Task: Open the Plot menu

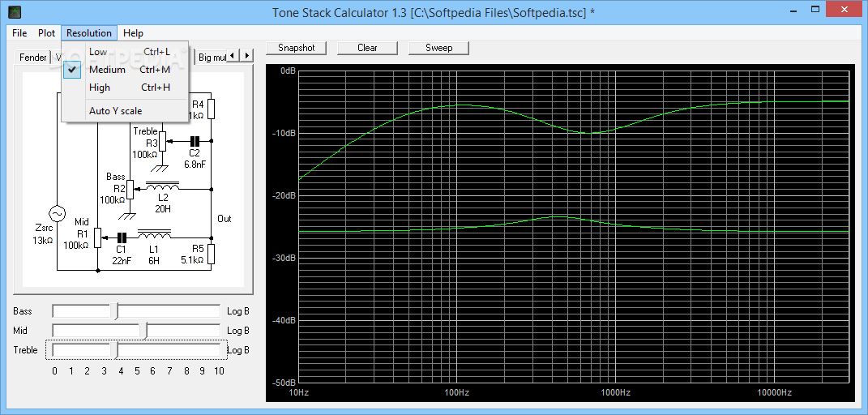Action: [46, 33]
